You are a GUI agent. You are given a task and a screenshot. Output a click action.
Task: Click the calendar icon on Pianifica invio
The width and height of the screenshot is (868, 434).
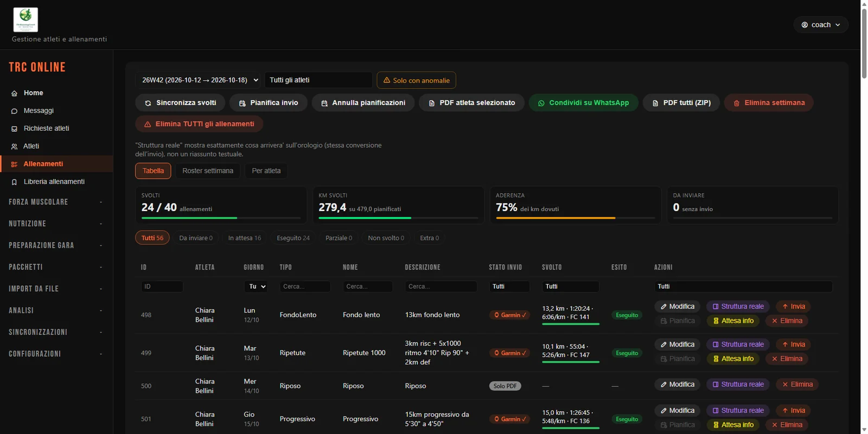(242, 103)
